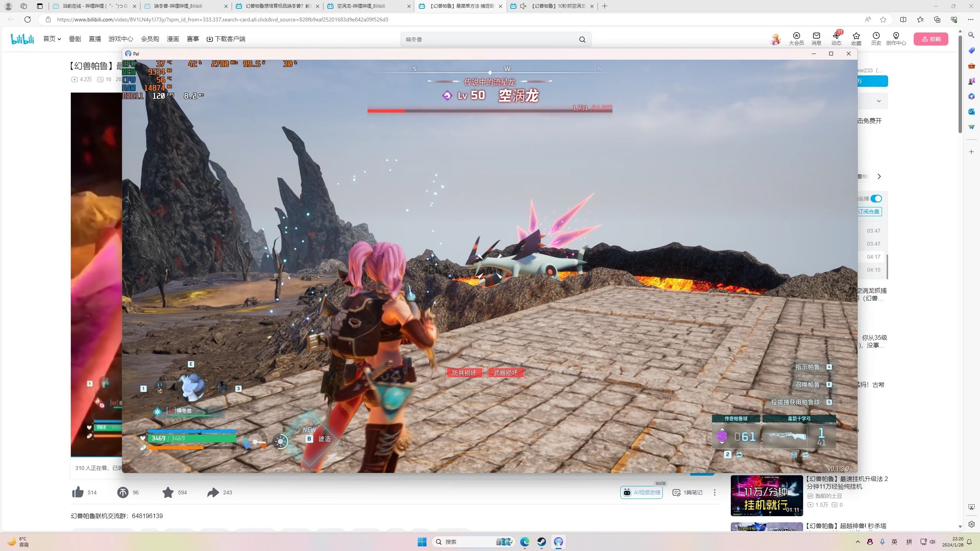Open the 创作中心 icon
The height and width of the screenshot is (551, 980).
pos(896,39)
